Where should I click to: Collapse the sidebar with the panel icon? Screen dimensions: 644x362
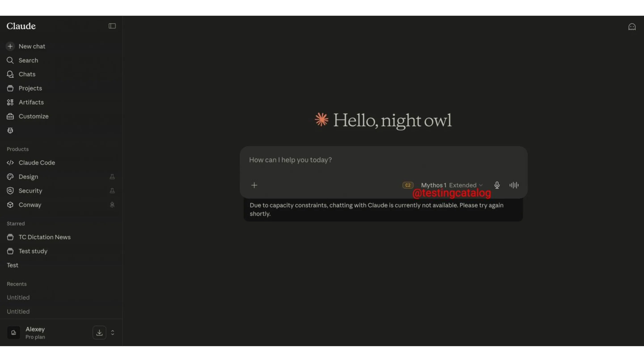click(x=112, y=26)
